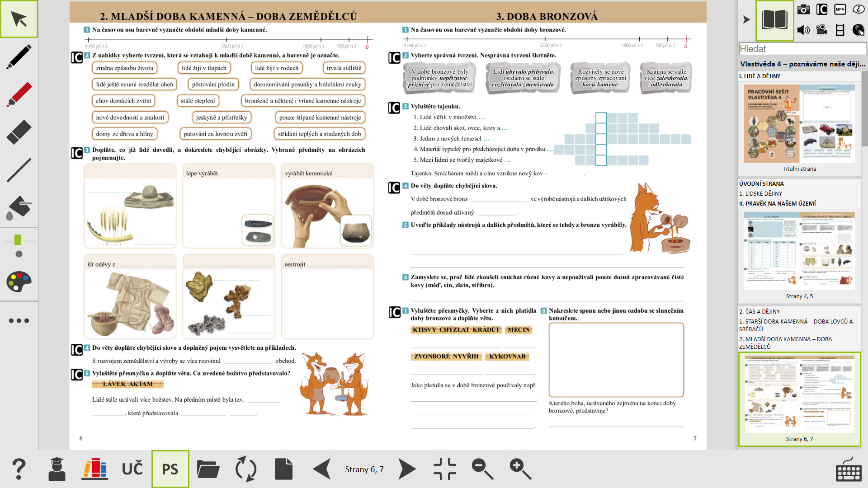The image size is (868, 488).
Task: Click the gray dot thickness indicator
Action: click(x=19, y=254)
